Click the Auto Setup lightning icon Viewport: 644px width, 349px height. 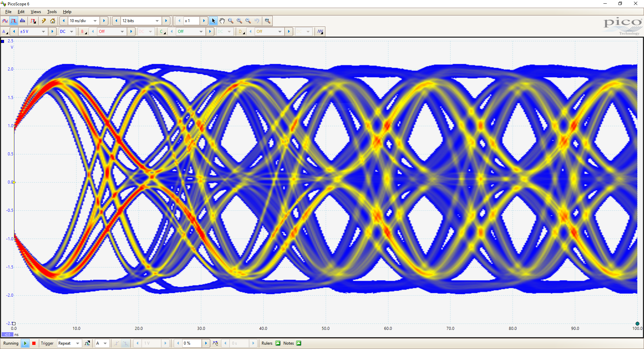coord(44,21)
